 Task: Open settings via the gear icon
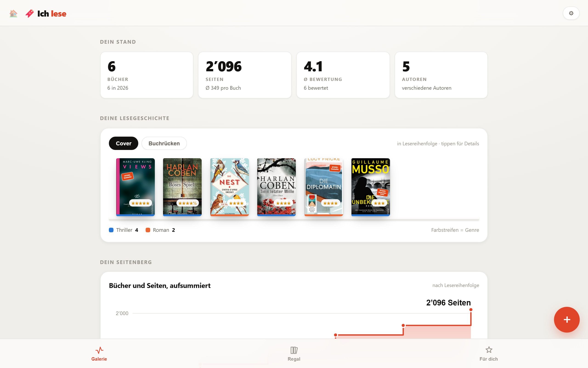(x=571, y=13)
